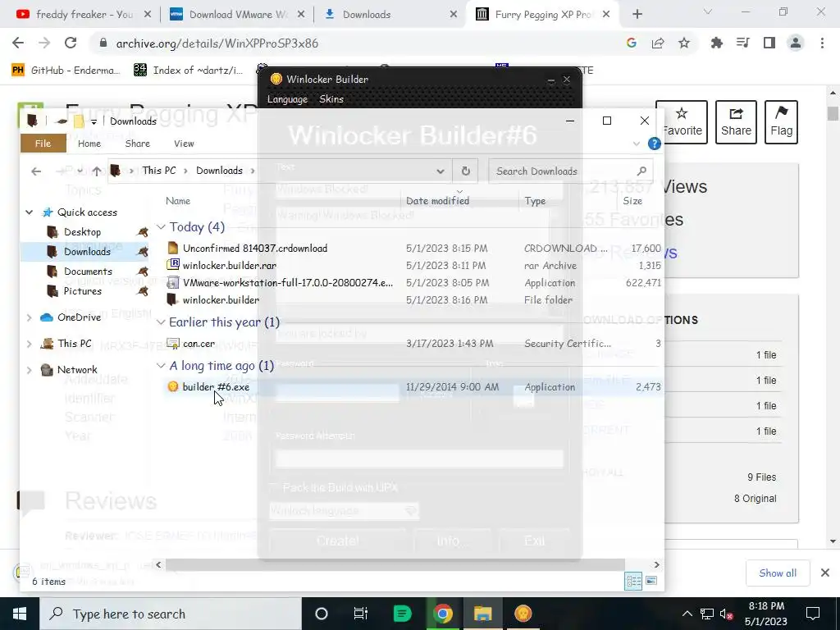Open the notification center icon

[x=813, y=614]
